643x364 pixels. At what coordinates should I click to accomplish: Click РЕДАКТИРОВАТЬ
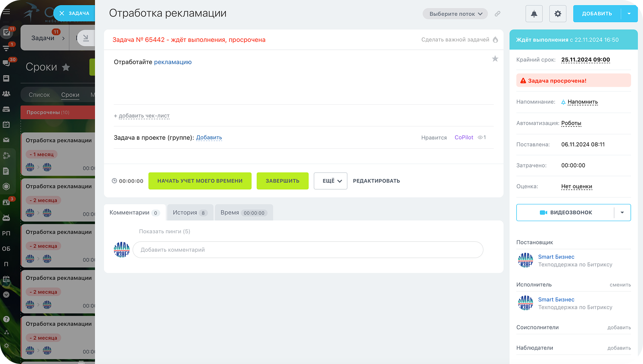pyautogui.click(x=376, y=181)
